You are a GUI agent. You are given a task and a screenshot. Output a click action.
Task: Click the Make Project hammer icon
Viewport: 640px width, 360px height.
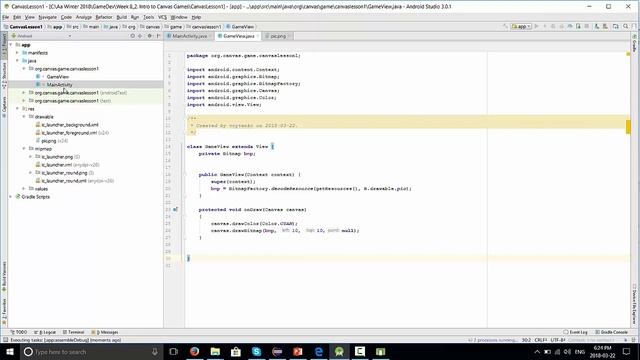tap(505, 27)
